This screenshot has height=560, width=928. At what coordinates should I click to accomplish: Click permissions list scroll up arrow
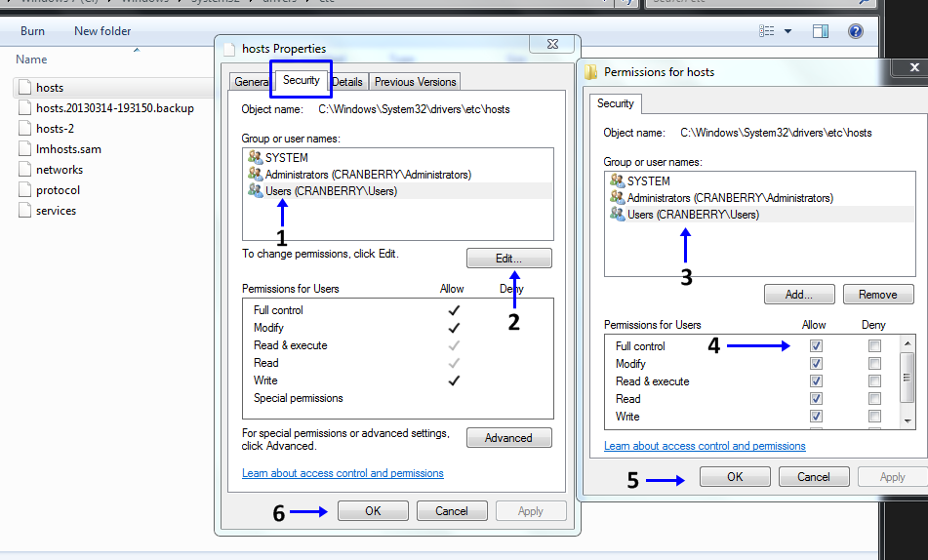[908, 343]
